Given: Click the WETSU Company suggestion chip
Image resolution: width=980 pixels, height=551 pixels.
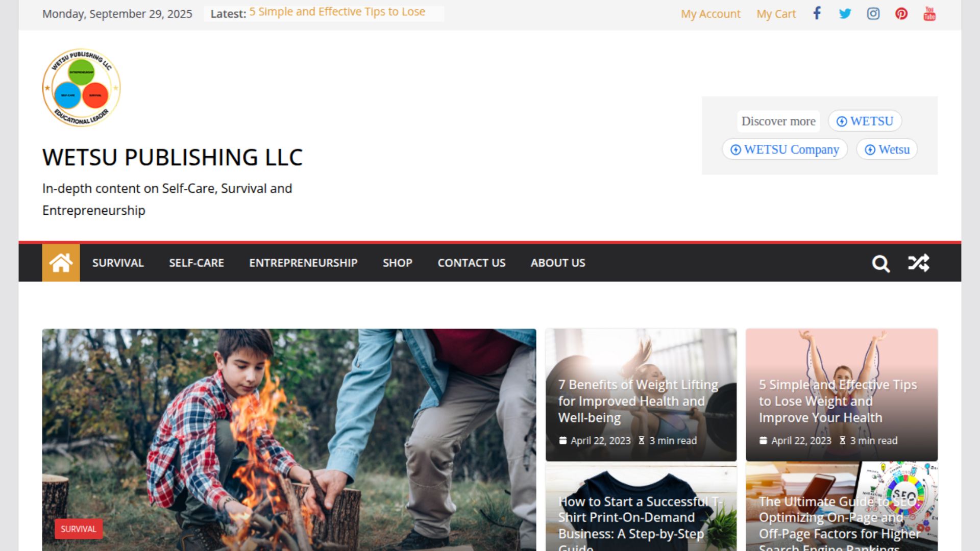Looking at the screenshot, I should [785, 149].
